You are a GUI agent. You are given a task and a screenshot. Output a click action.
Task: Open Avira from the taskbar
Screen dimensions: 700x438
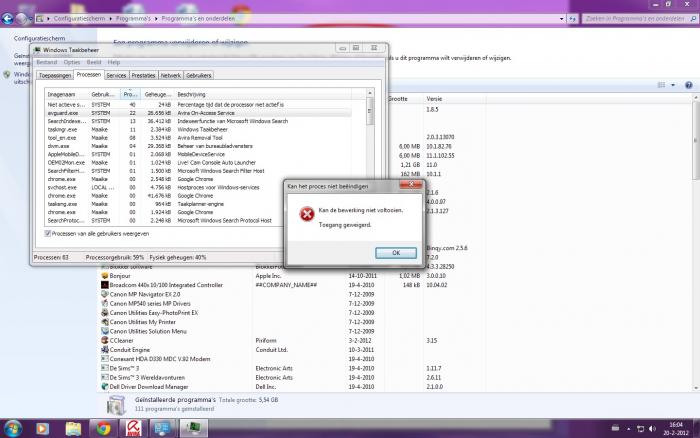point(133,429)
